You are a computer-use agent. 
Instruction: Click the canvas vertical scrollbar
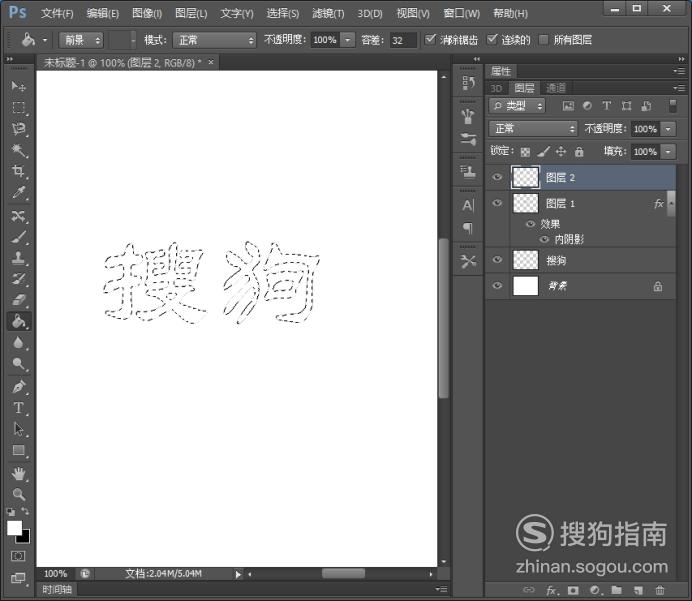(444, 318)
